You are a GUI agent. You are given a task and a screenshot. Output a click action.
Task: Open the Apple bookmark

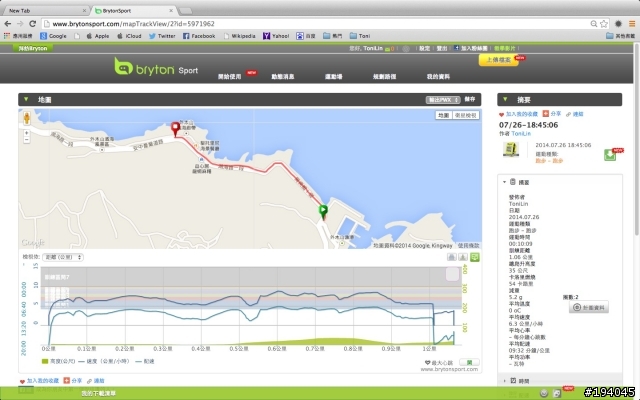click(x=98, y=36)
